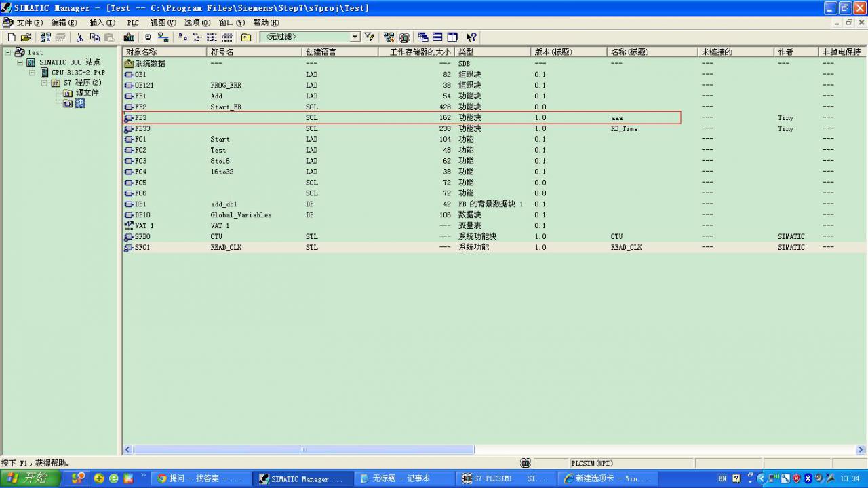The image size is (868, 488).
Task: Select the SFC1 system function icon
Action: pos(129,248)
